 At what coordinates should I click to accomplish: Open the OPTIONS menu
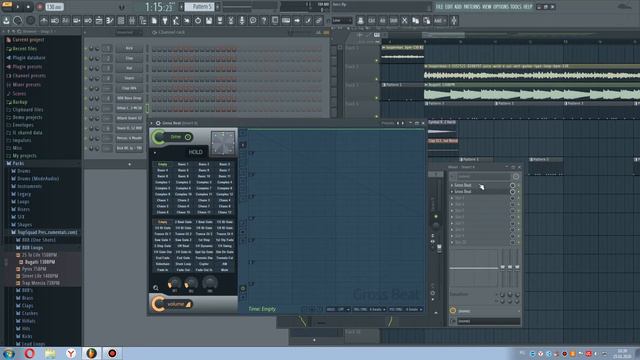(500, 7)
